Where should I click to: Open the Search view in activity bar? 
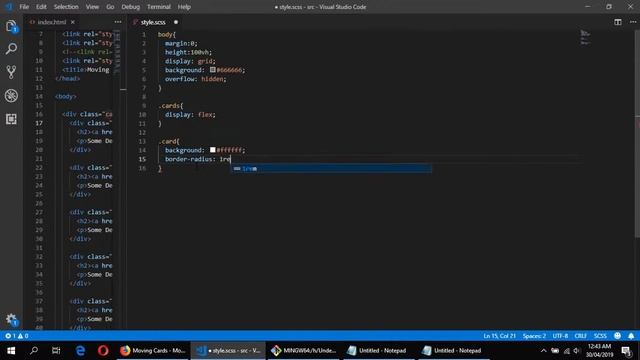coord(11,49)
